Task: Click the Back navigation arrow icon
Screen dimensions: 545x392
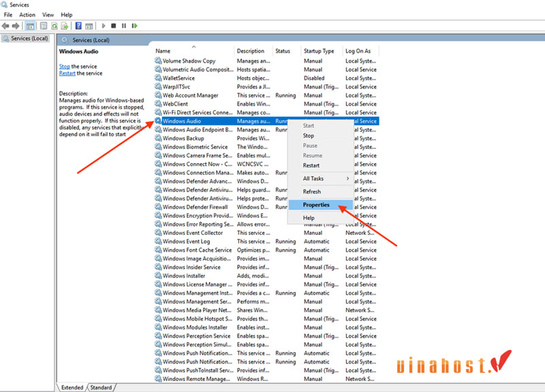Action: [6, 26]
